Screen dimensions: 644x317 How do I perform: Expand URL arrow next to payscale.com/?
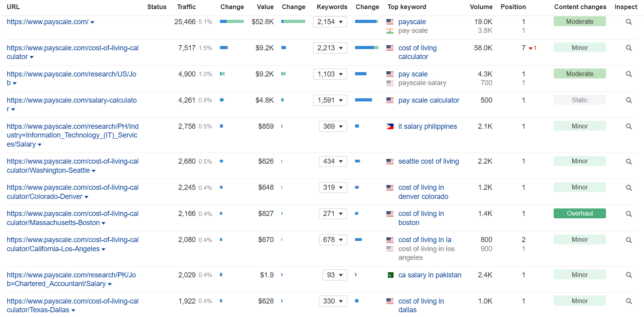pyautogui.click(x=92, y=23)
